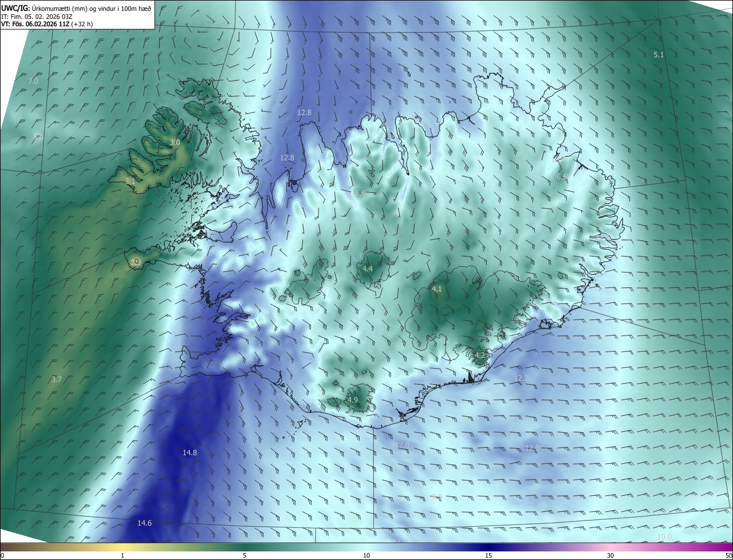
Task: Click the color scale tick label 5
Action: point(245,555)
